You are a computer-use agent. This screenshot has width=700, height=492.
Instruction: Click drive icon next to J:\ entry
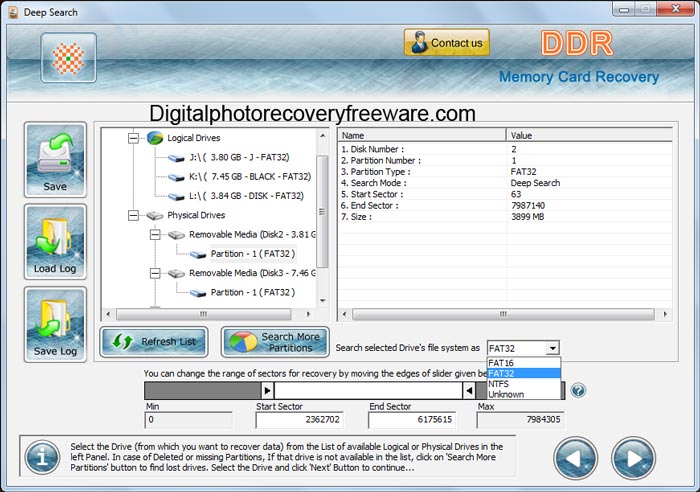coord(176,158)
